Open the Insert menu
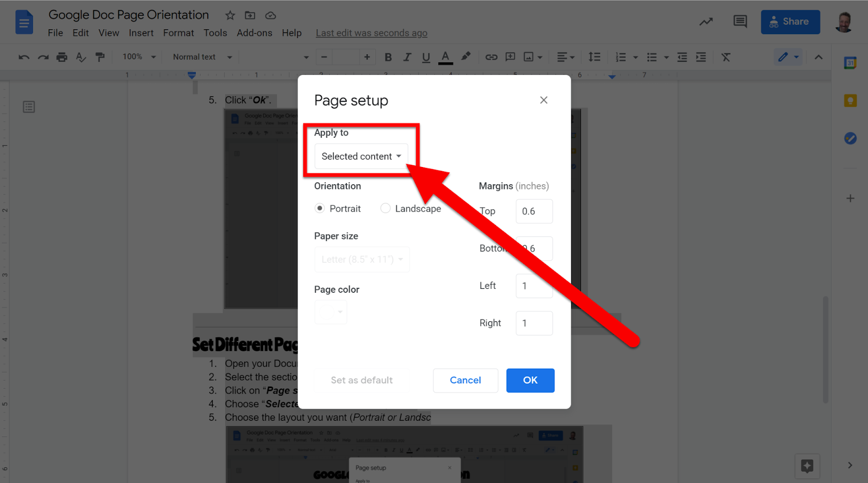 coord(141,33)
